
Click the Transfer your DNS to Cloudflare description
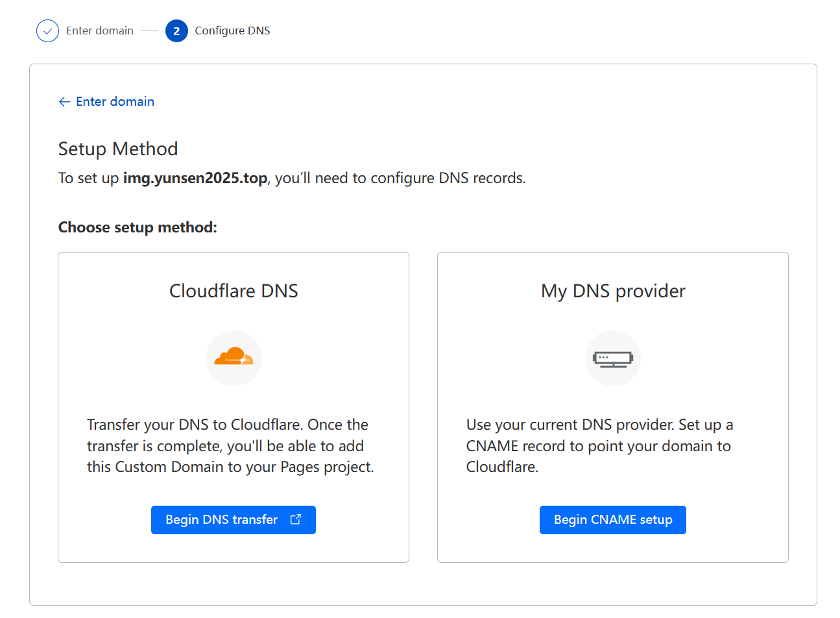pos(231,445)
